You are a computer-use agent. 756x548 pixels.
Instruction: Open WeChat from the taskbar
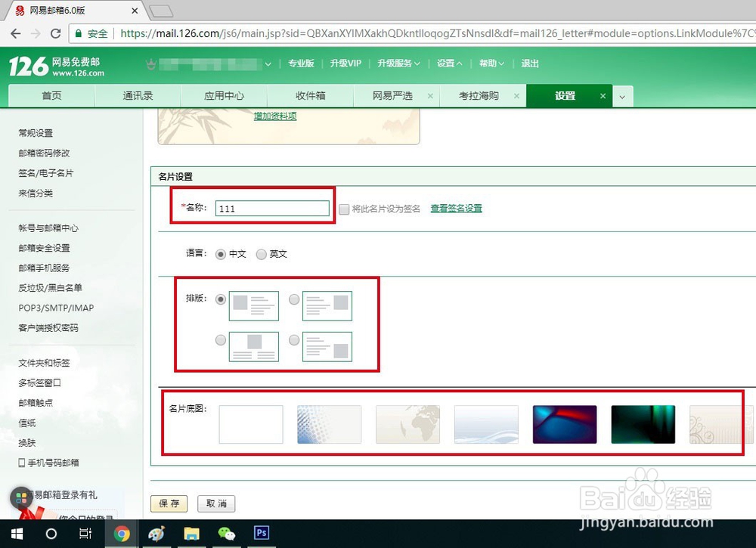click(226, 534)
